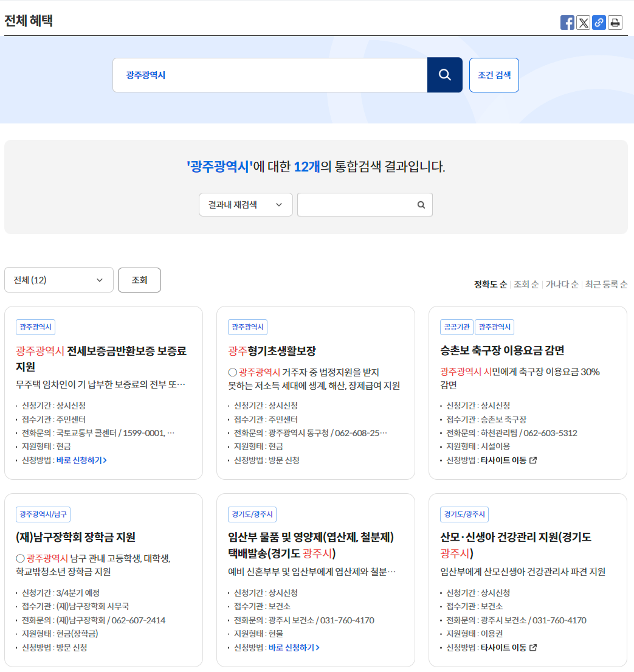Open 전세보증금반환보증 보증료 지원 title
Screen dimensions: 634x672
click(101, 359)
